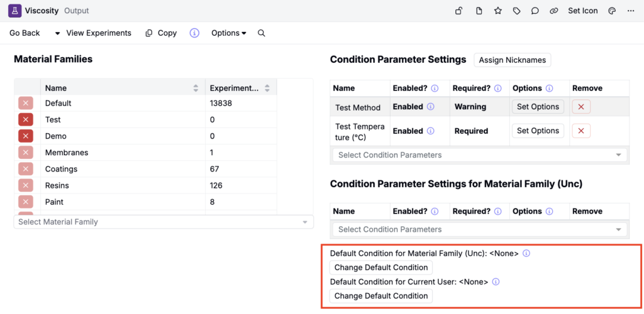Open comments via speech bubble icon

click(x=535, y=11)
